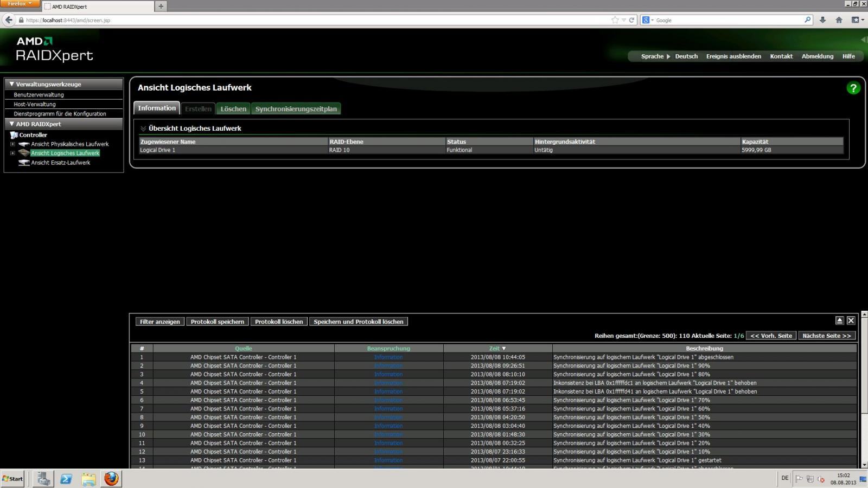Sort event log by Zeit column
Image resolution: width=868 pixels, height=488 pixels.
[497, 349]
